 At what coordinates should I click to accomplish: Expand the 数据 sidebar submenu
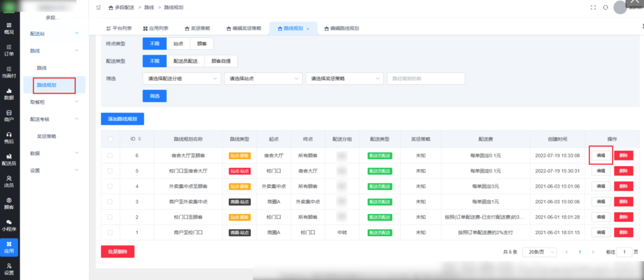[x=54, y=153]
